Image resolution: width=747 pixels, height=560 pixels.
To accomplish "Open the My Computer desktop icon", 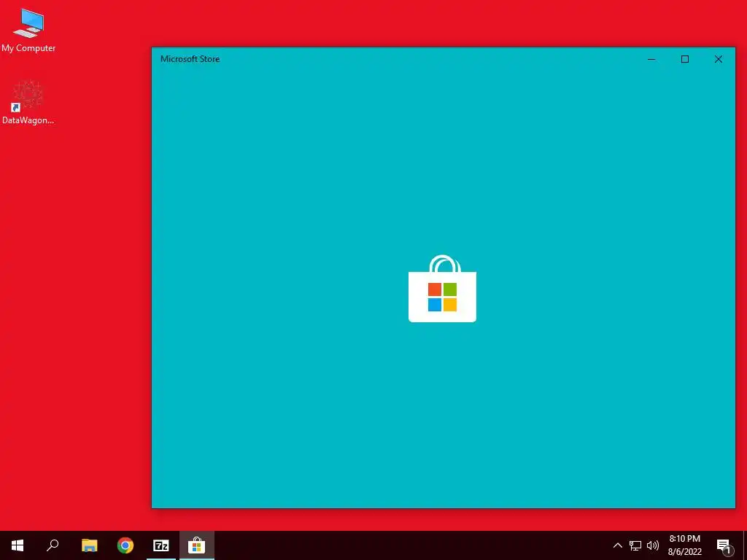I will (x=28, y=30).
